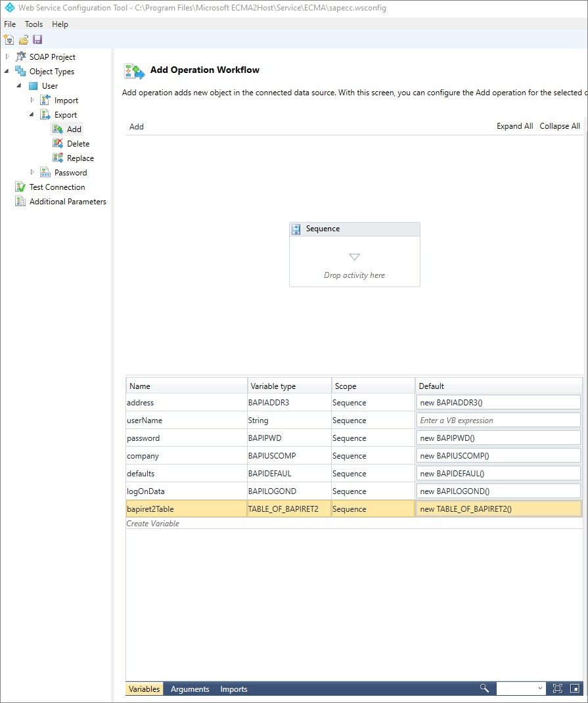Toggle the overview map icon
Image resolution: width=588 pixels, height=703 pixels.
(575, 689)
